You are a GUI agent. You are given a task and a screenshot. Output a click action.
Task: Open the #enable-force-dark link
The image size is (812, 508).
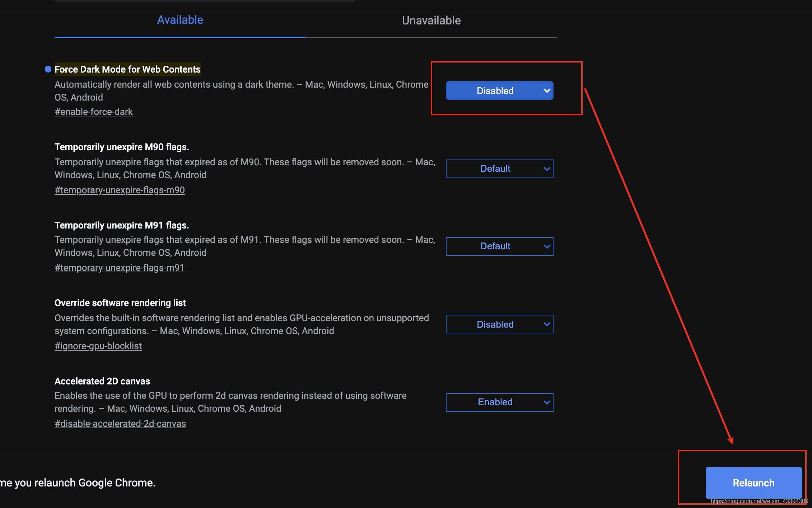coord(94,112)
